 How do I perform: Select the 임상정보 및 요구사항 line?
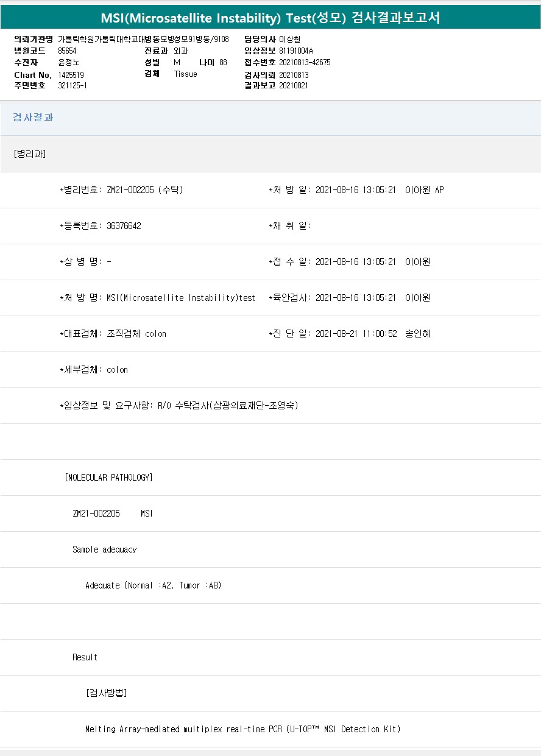pyautogui.click(x=179, y=406)
